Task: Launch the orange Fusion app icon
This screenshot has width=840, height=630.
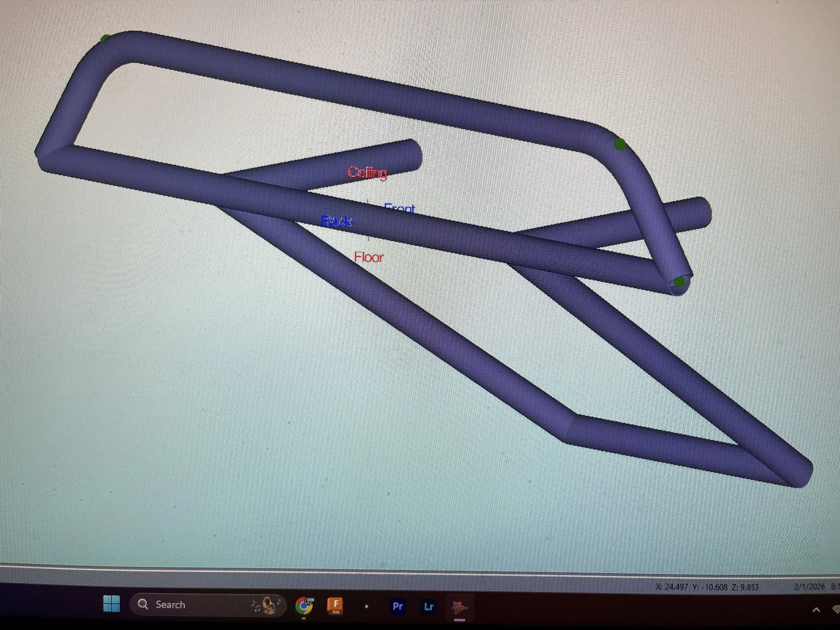Action: [335, 606]
